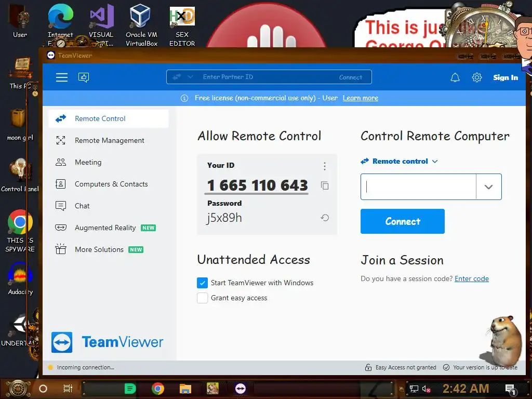The image size is (532, 399).
Task: Select Remote Control in the sidebar
Action: pos(109,119)
